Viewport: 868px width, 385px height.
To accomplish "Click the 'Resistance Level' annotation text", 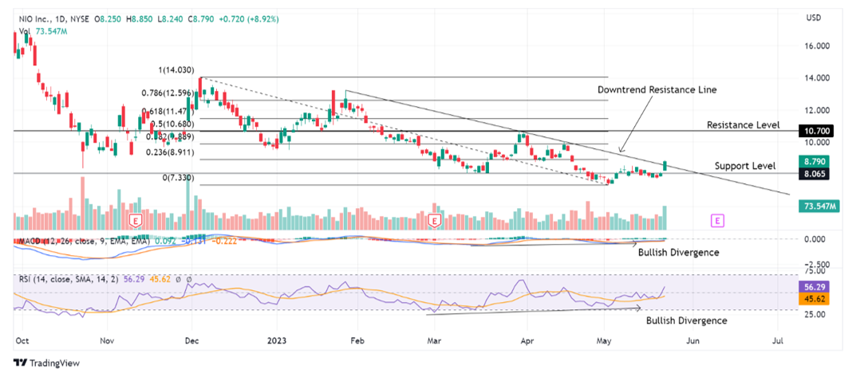I will tap(744, 125).
